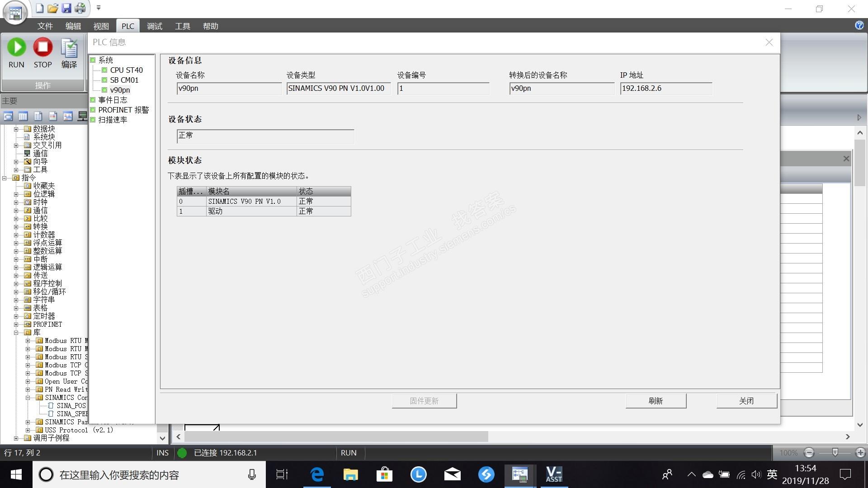Open the 视图 menu tab
Image resolution: width=868 pixels, height=488 pixels.
pyautogui.click(x=101, y=26)
